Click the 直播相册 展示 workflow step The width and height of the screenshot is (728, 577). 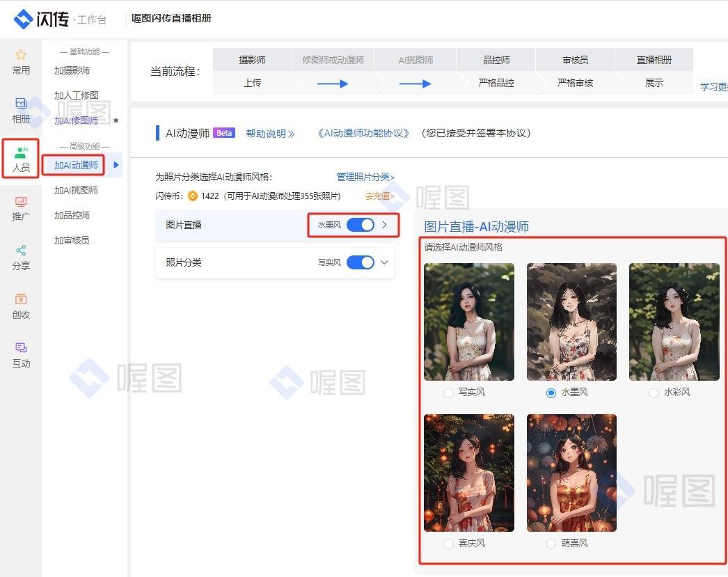654,71
